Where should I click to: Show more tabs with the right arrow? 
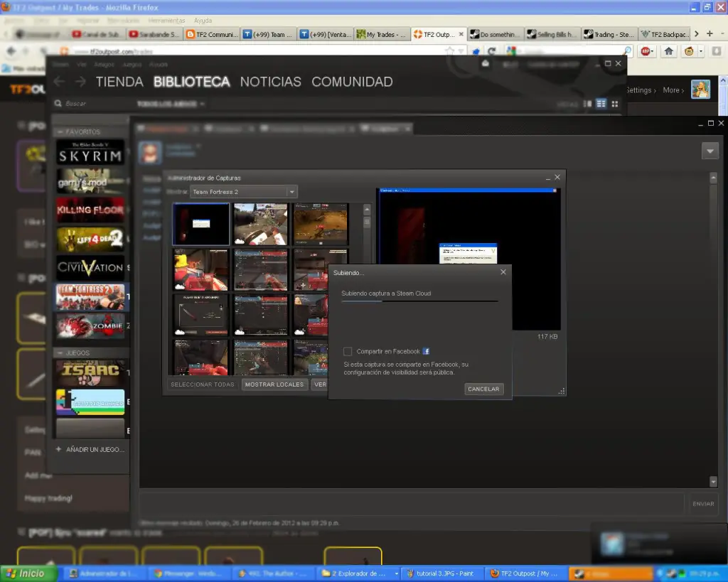[697, 33]
